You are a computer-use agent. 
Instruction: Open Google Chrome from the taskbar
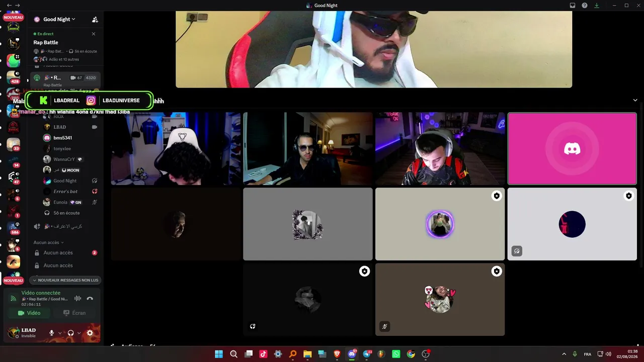pyautogui.click(x=411, y=354)
